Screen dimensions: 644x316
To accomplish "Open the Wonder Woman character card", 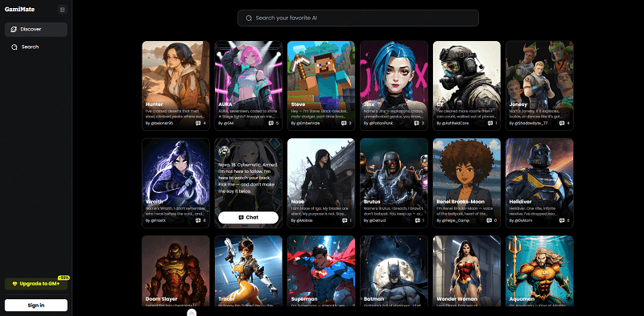I will coord(467,271).
